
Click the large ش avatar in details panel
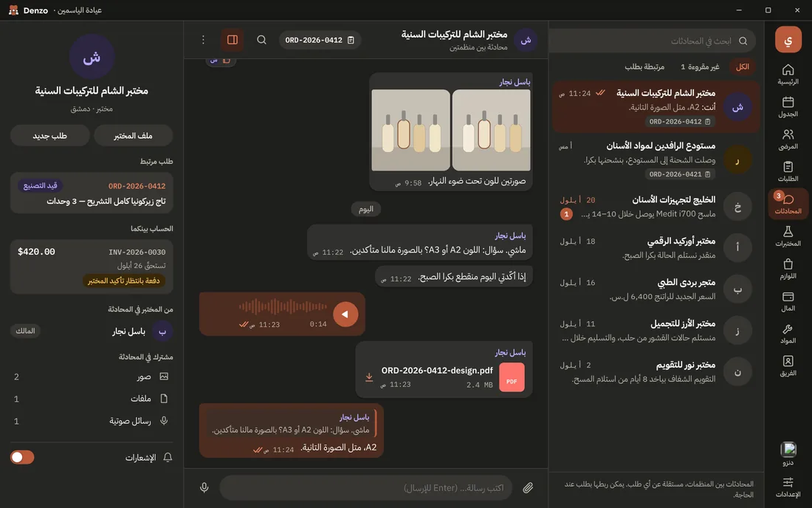tap(92, 57)
